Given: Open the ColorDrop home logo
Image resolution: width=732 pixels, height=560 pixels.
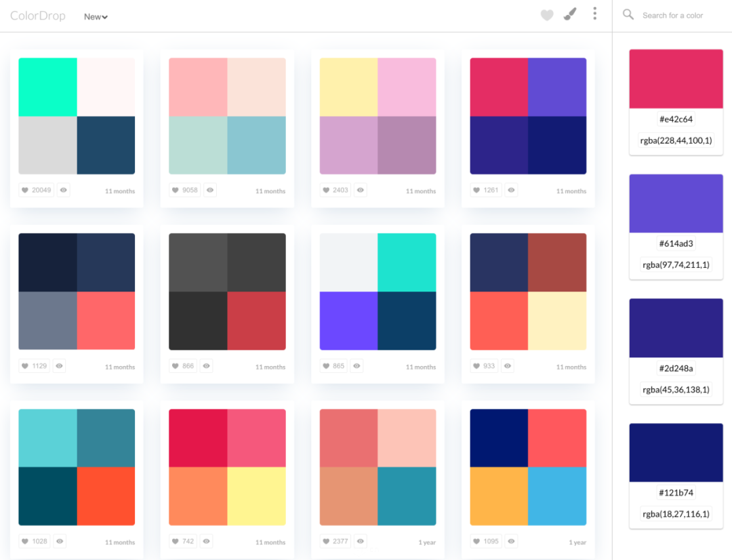Looking at the screenshot, I should click(38, 16).
